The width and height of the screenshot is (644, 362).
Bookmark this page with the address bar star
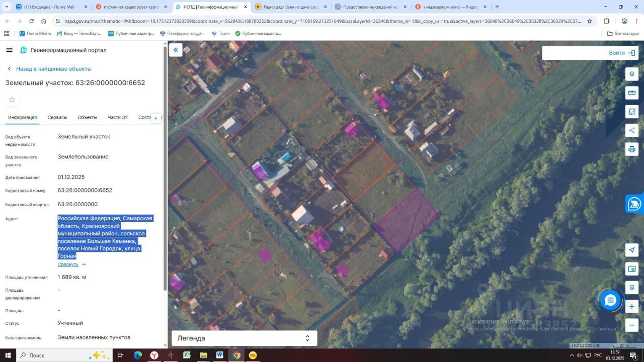pyautogui.click(x=590, y=21)
